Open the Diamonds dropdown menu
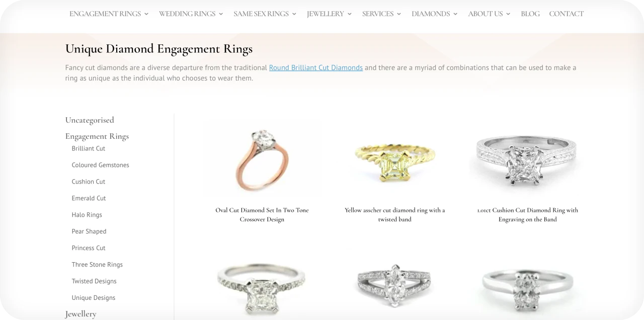The image size is (644, 320). (x=435, y=14)
